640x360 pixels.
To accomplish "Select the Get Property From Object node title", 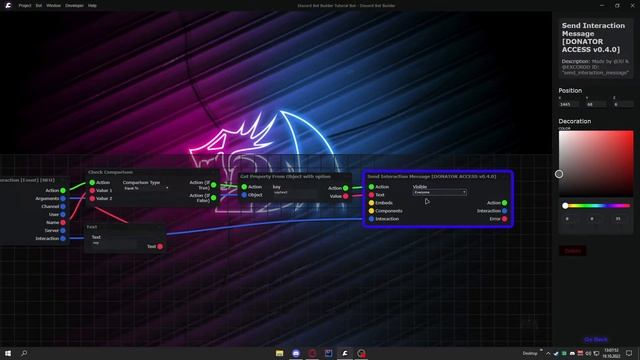I will pos(285,177).
